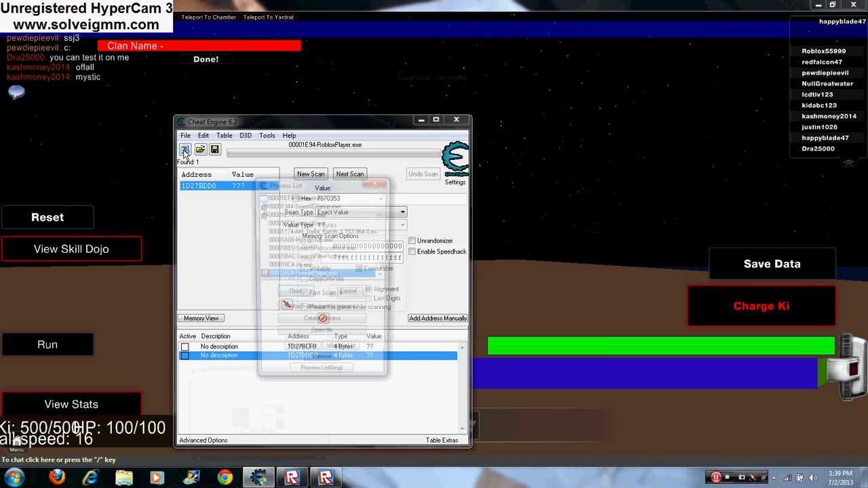This screenshot has width=868, height=488.
Task: Open Windows Media Player from the taskbar
Action: click(157, 478)
